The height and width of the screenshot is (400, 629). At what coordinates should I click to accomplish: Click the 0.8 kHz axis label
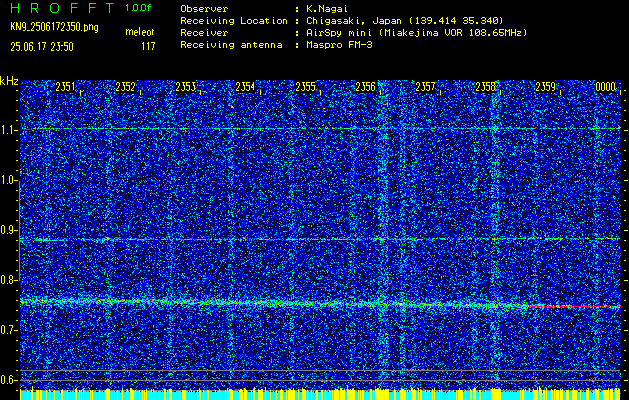[8, 280]
